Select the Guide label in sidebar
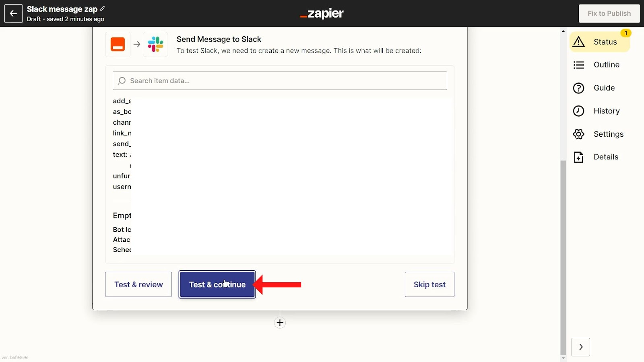The image size is (644, 362). (604, 88)
